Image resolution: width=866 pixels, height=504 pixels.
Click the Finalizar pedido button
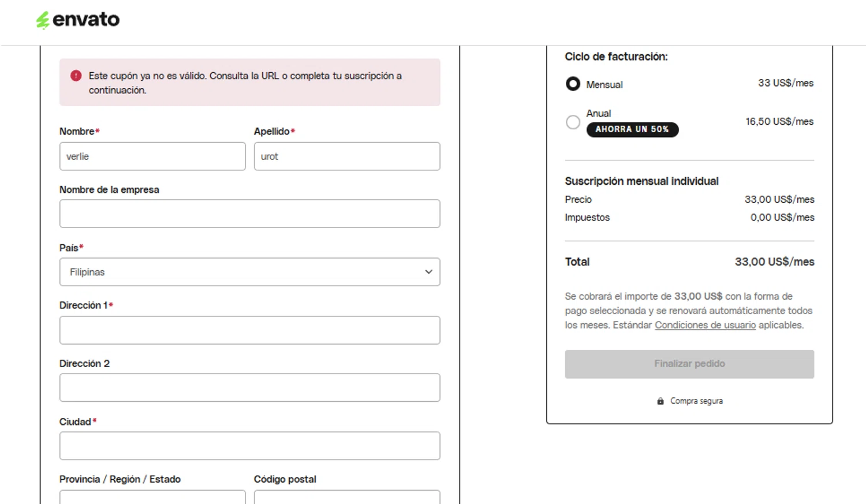689,364
